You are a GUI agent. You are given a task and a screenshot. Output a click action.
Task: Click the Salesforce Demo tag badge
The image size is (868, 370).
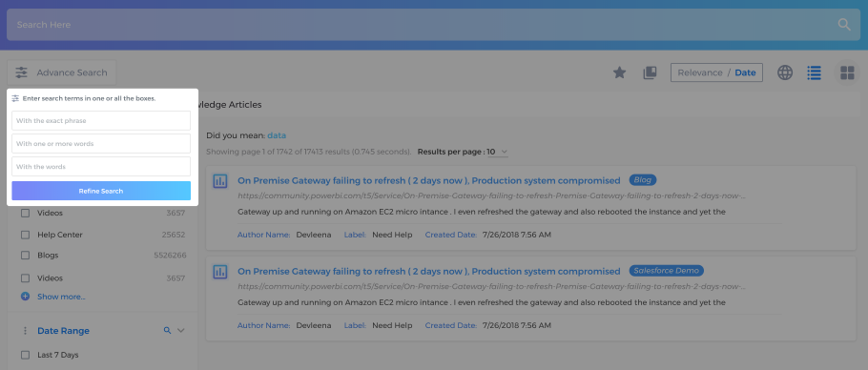[667, 271]
